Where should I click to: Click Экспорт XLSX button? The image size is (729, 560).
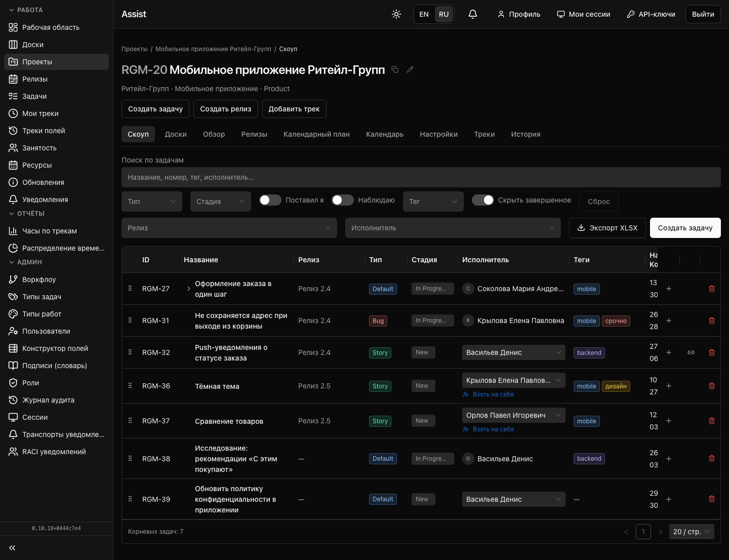tap(607, 228)
